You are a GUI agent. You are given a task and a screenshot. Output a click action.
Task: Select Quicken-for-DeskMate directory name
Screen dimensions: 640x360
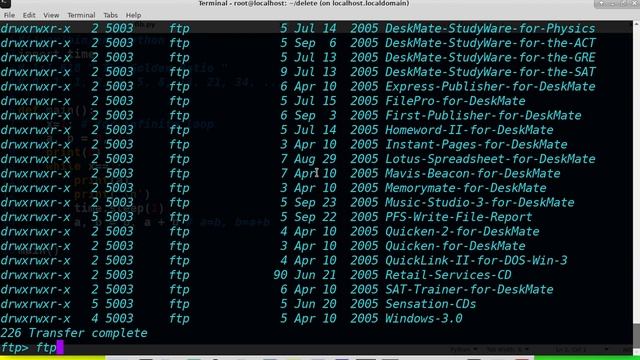pos(455,246)
